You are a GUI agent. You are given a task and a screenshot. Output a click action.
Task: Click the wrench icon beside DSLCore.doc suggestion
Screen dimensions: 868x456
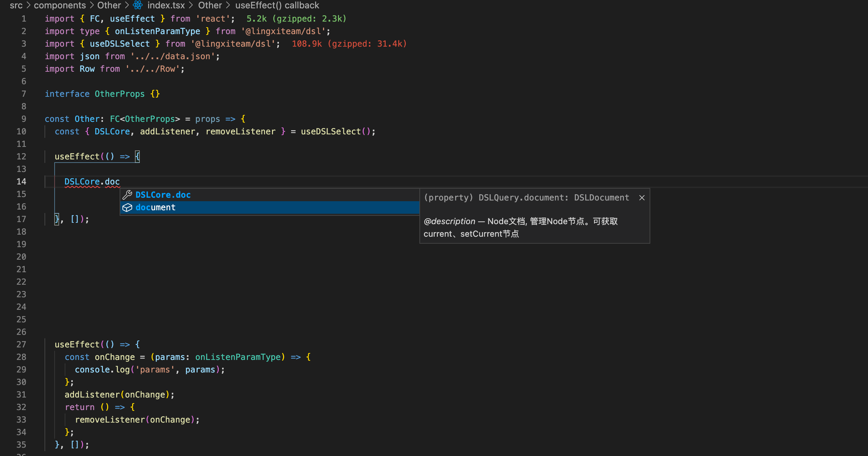[x=127, y=195]
